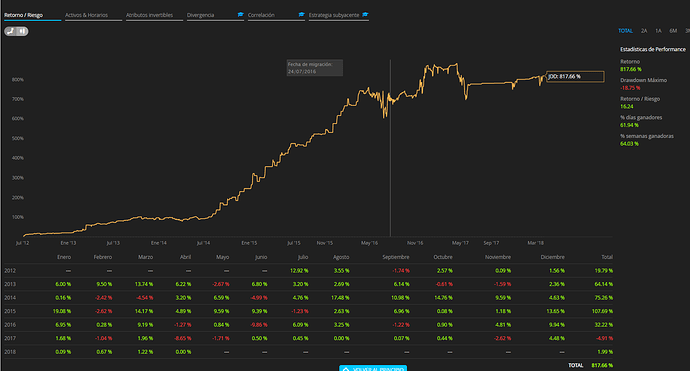
Task: Click % semanas ganadoras value 64.03 %
Action: click(x=629, y=143)
